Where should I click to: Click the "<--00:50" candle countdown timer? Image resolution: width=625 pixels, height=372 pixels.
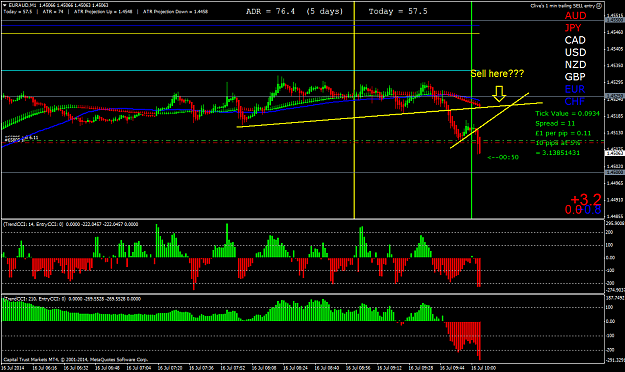coord(503,157)
